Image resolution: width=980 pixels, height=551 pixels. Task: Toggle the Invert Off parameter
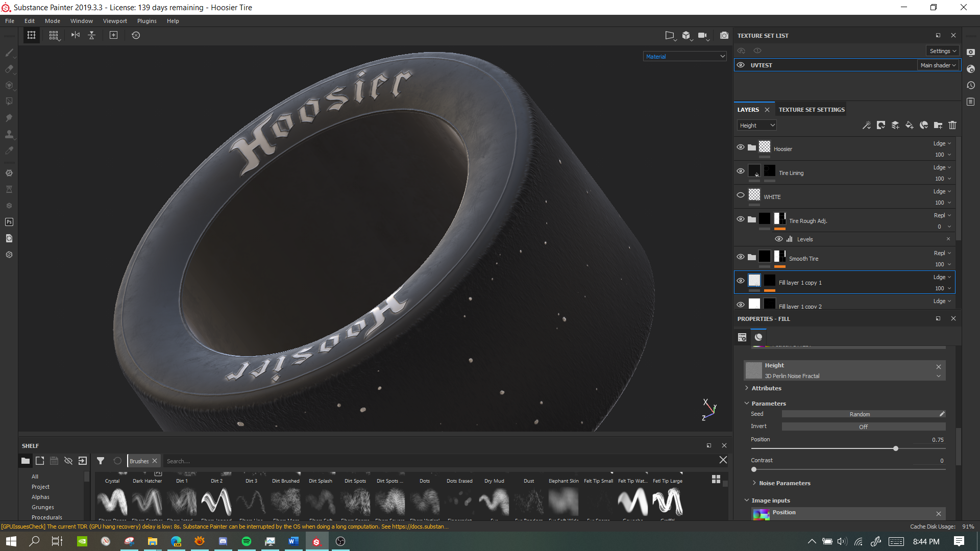point(863,427)
